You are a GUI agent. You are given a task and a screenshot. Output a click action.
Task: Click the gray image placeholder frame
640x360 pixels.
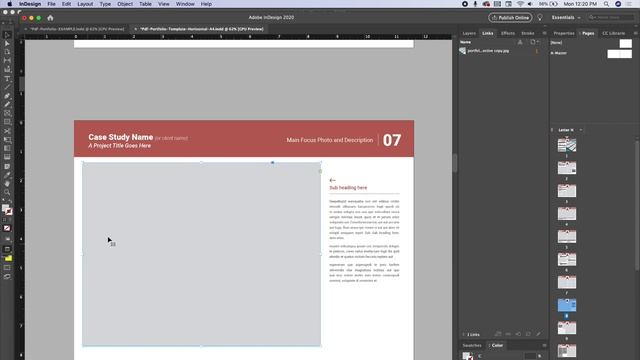click(x=201, y=254)
